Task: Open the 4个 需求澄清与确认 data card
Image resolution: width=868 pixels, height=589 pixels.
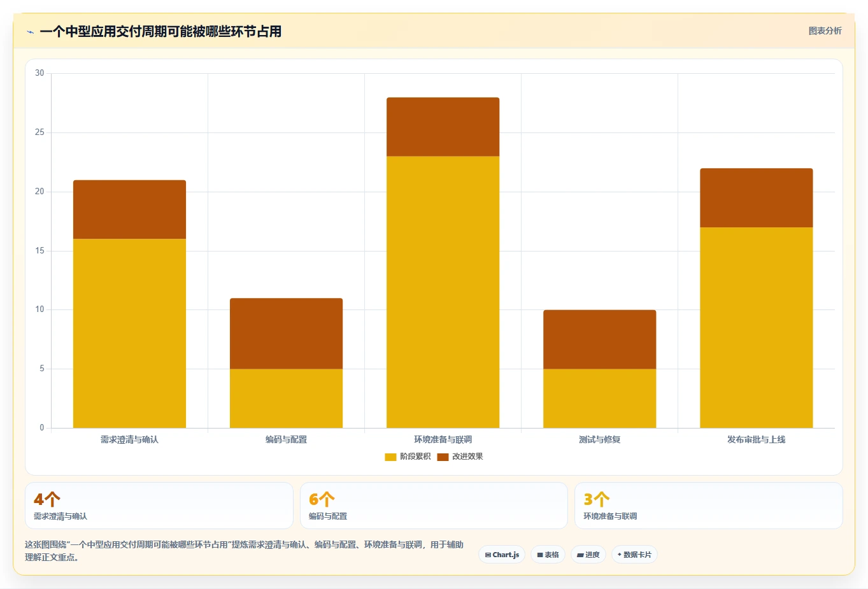Action: pos(159,506)
